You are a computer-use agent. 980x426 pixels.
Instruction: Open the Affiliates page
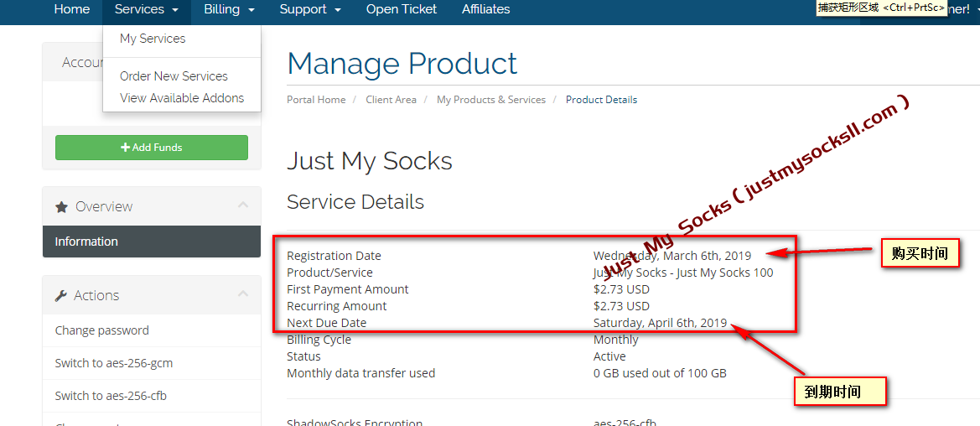coord(485,9)
